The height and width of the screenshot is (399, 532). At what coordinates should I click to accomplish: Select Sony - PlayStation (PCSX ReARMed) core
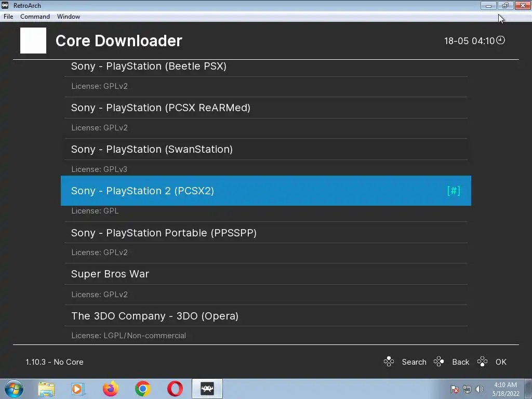[266, 108]
